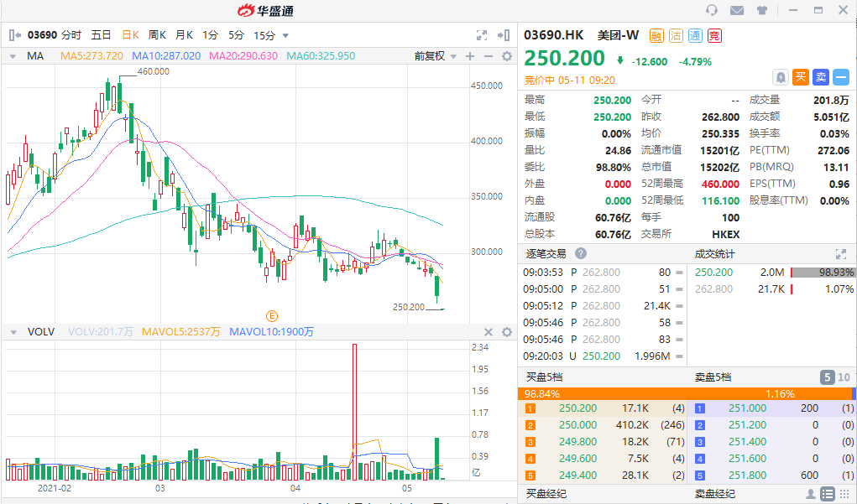Zoom in chart with plus icon
This screenshot has width=857, height=504.
pyautogui.click(x=470, y=56)
